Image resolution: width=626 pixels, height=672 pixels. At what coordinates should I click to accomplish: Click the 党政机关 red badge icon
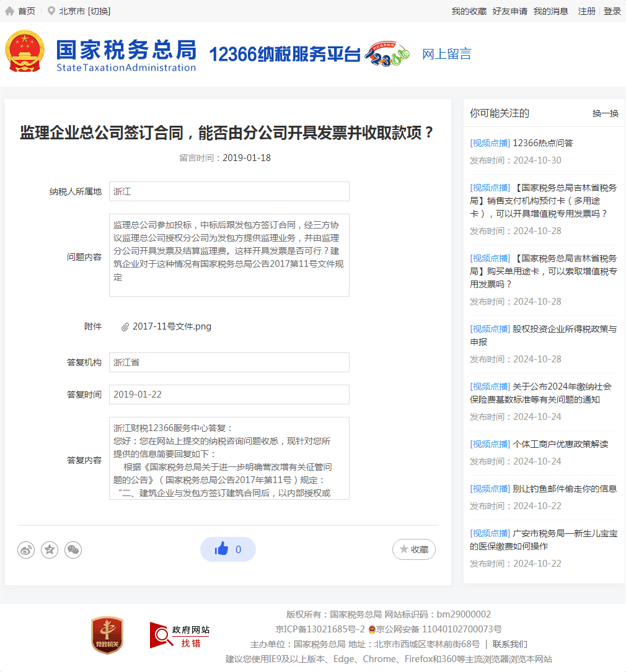pos(107,635)
